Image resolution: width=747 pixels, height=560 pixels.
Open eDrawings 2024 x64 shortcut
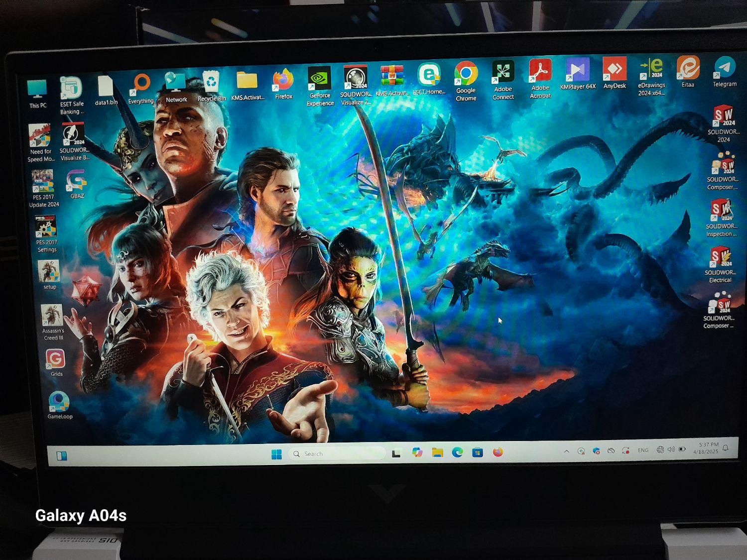[x=651, y=77]
